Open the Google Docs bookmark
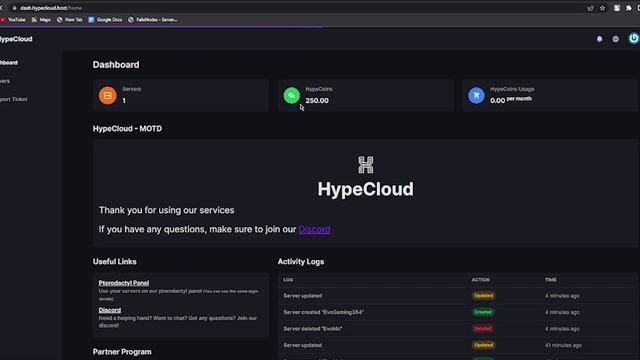The width and height of the screenshot is (640, 360). click(105, 20)
